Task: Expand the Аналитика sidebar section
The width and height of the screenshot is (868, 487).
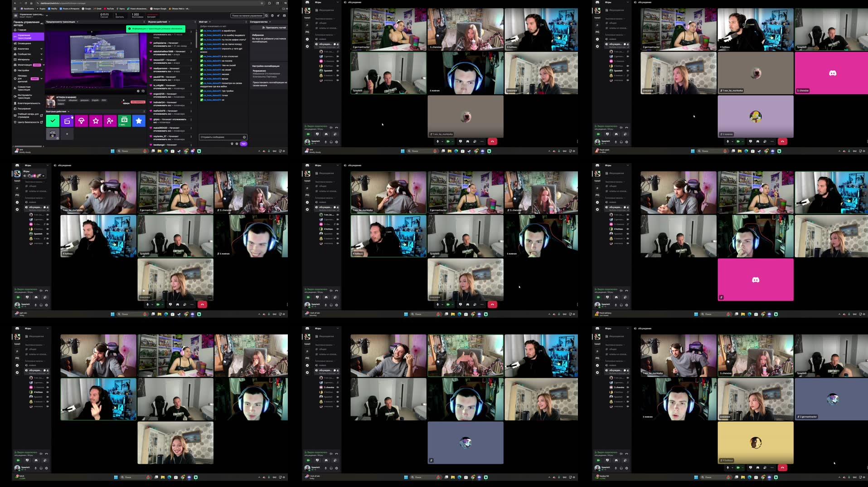Action: (42, 48)
